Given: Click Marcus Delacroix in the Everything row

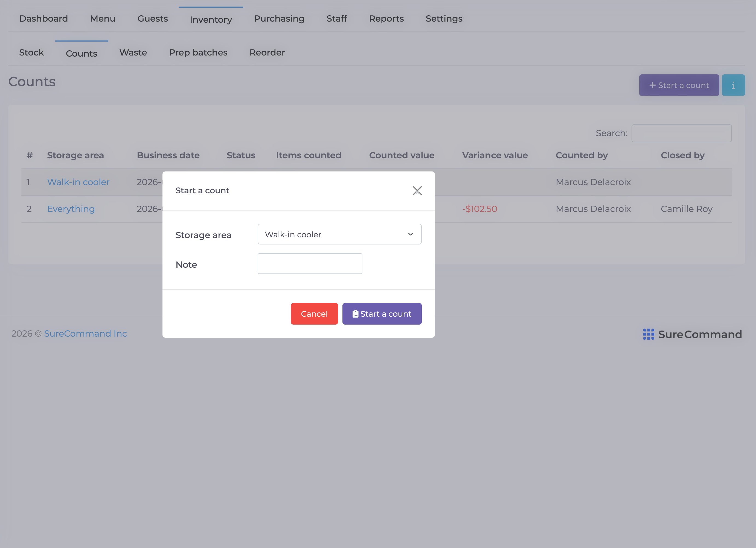Looking at the screenshot, I should click(593, 209).
